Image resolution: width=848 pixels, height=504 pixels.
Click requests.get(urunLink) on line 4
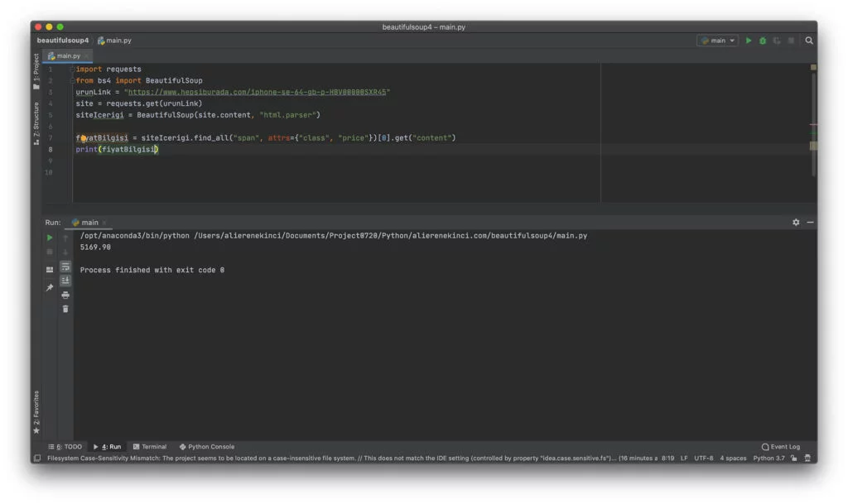click(153, 103)
